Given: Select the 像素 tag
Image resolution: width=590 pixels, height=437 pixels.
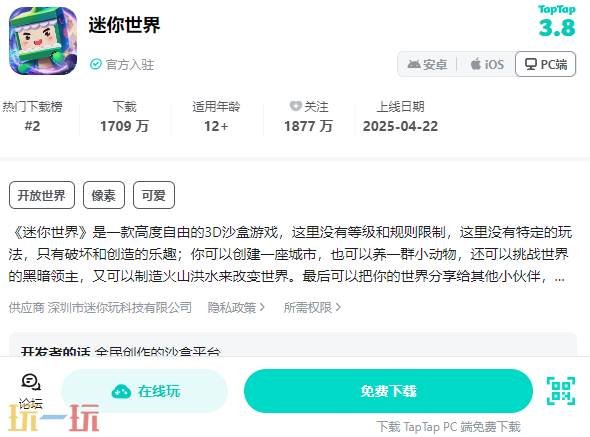Looking at the screenshot, I should 104,195.
